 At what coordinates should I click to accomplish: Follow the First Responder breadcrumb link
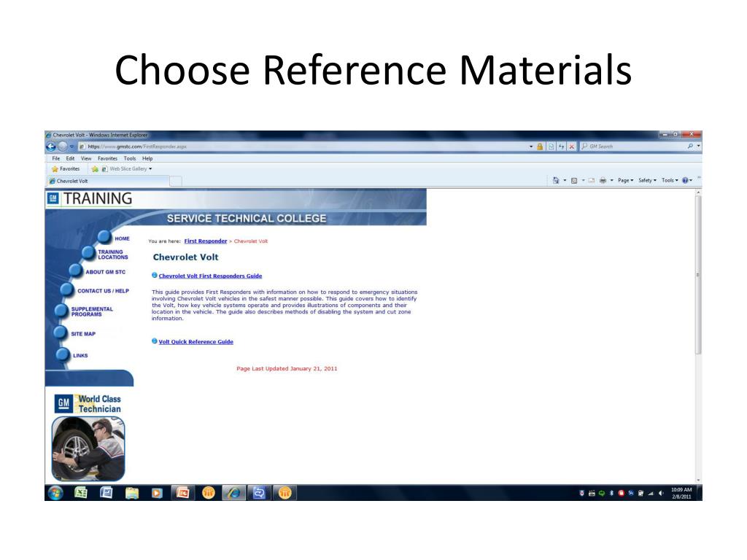click(x=206, y=241)
